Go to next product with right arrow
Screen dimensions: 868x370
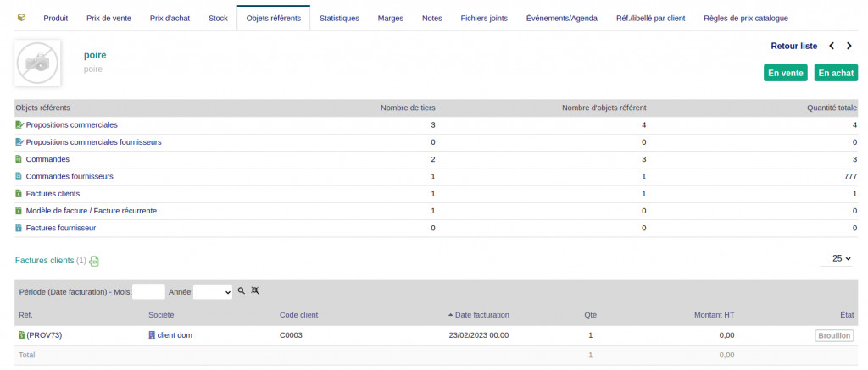tap(849, 46)
